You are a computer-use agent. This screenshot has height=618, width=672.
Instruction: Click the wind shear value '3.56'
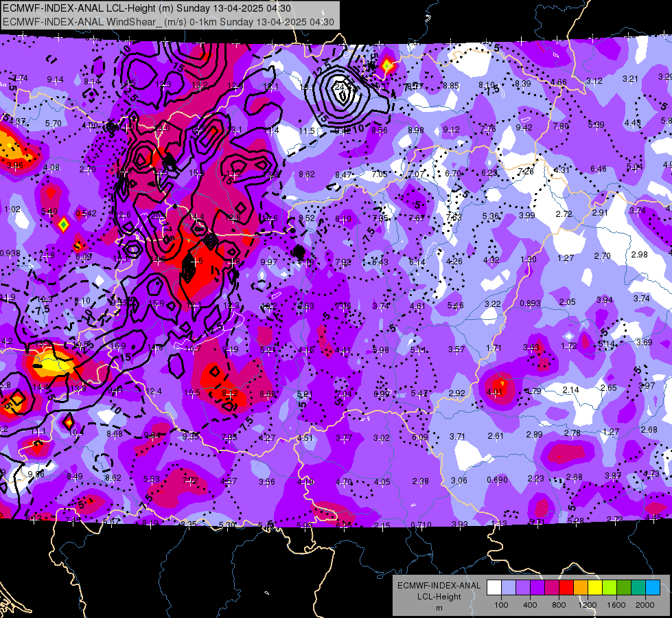point(266,481)
